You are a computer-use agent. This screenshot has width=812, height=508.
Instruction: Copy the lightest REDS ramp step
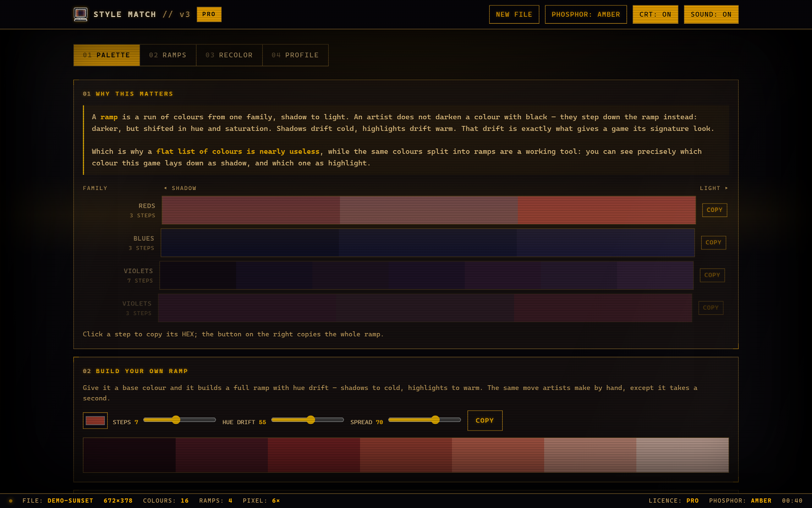[x=607, y=210]
